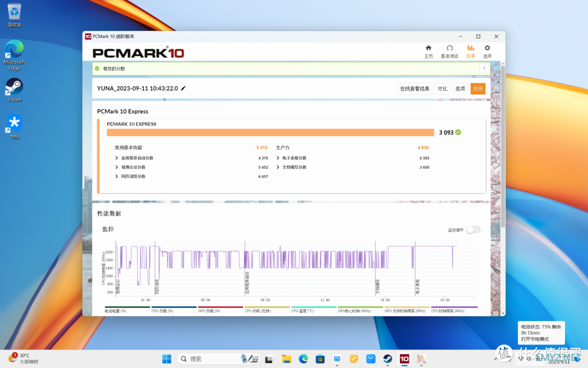
Task: Select the GPU 负载 (%) legend item
Action: pos(220,310)
